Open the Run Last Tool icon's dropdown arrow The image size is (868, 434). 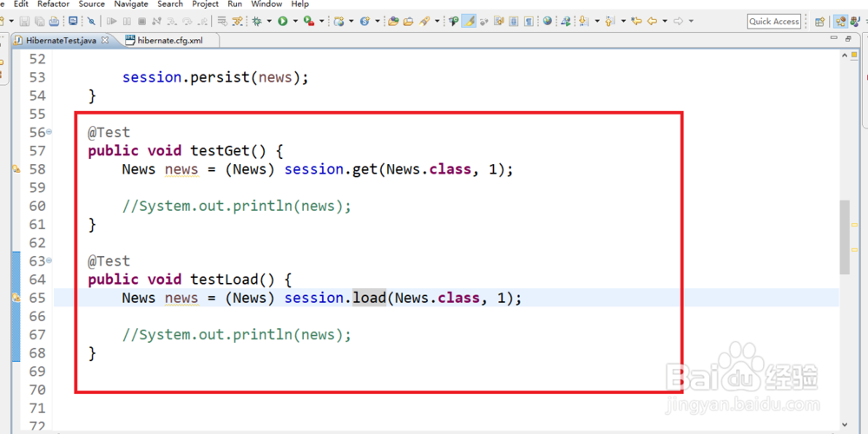pos(322,21)
